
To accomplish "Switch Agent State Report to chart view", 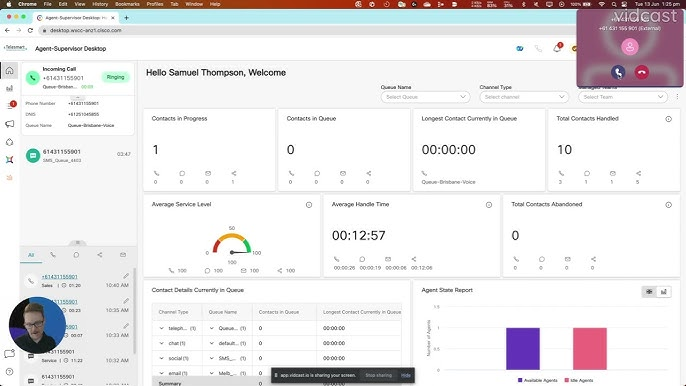I will click(x=664, y=291).
